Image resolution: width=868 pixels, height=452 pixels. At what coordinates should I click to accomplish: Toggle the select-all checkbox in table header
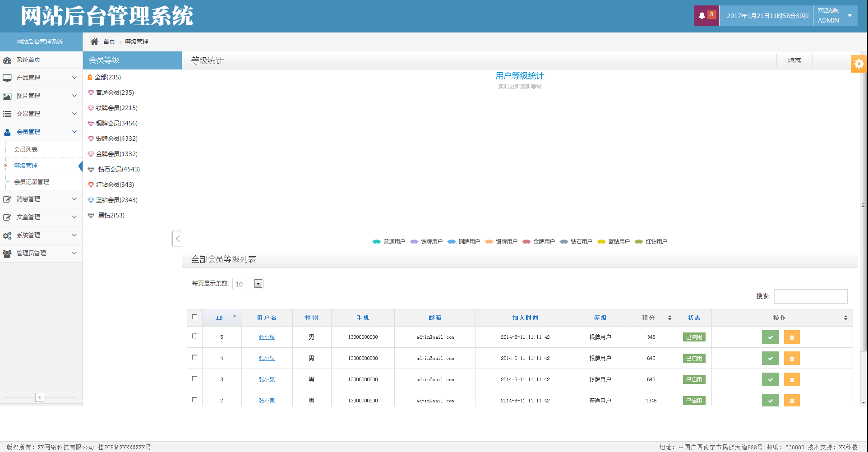click(x=194, y=317)
